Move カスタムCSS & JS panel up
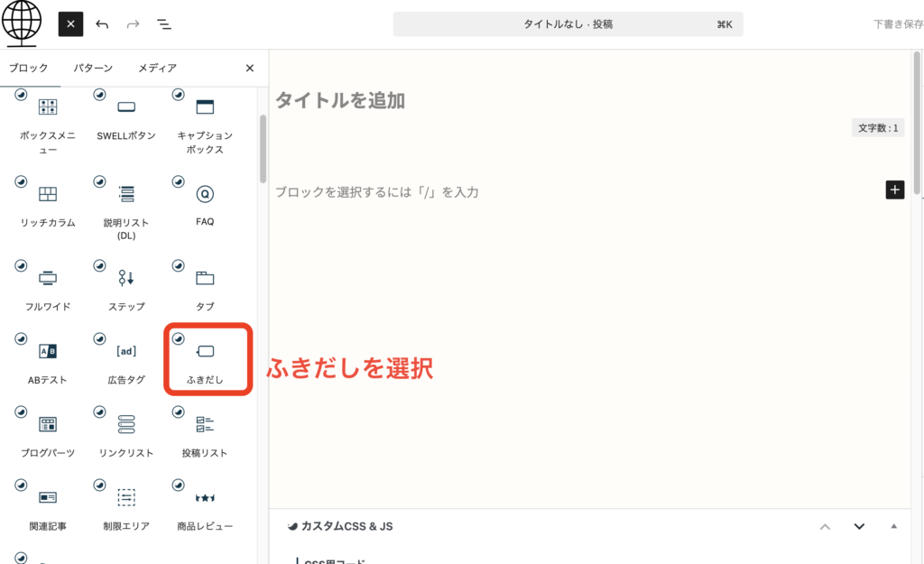 tap(824, 526)
